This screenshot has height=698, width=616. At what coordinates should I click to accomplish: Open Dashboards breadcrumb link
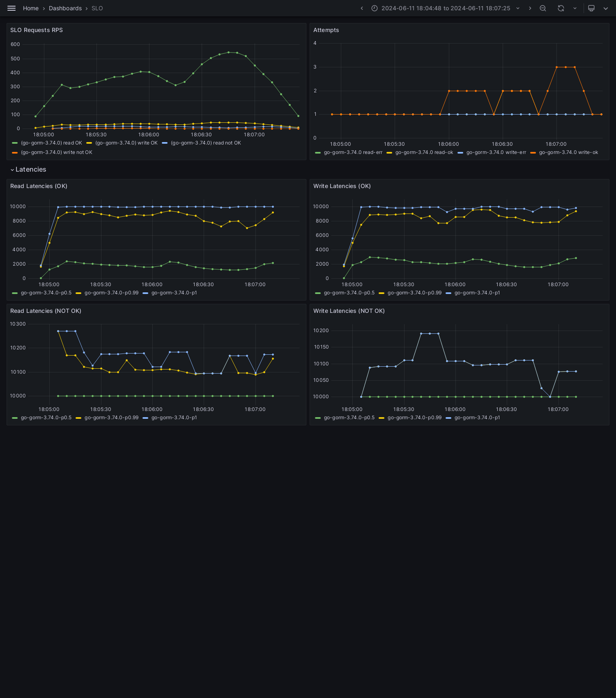[x=65, y=8]
